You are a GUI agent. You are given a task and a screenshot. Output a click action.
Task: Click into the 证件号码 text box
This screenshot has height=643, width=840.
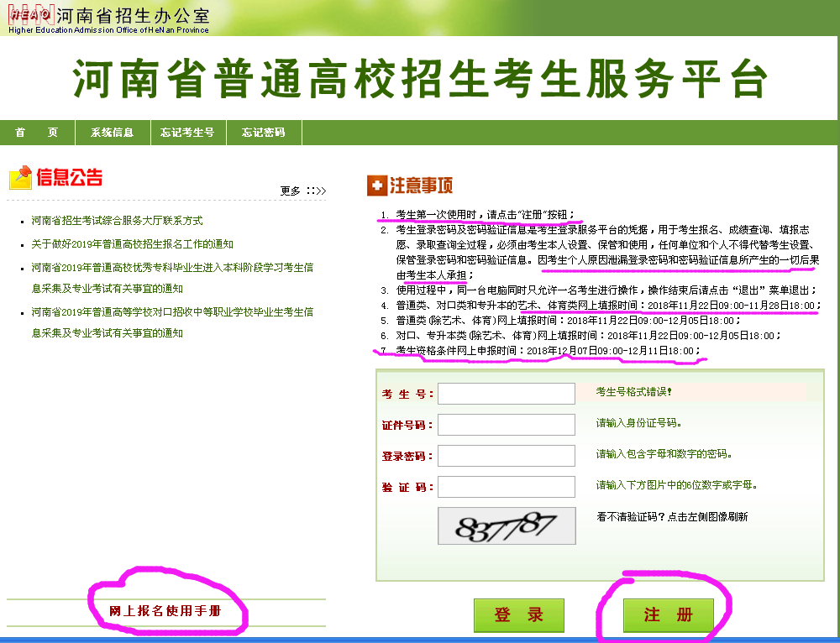(x=507, y=424)
